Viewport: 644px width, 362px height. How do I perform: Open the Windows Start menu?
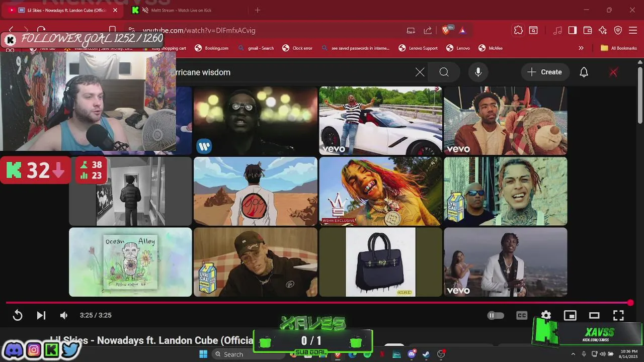[203, 354]
